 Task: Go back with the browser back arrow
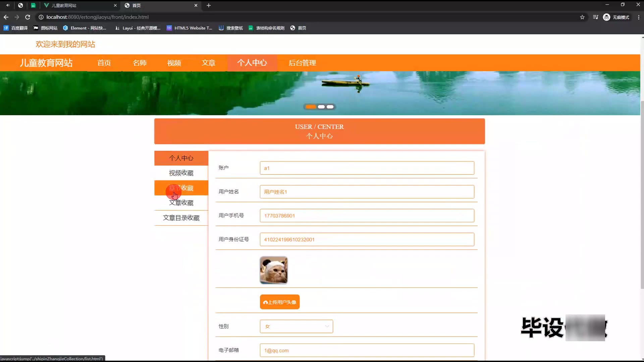6,17
